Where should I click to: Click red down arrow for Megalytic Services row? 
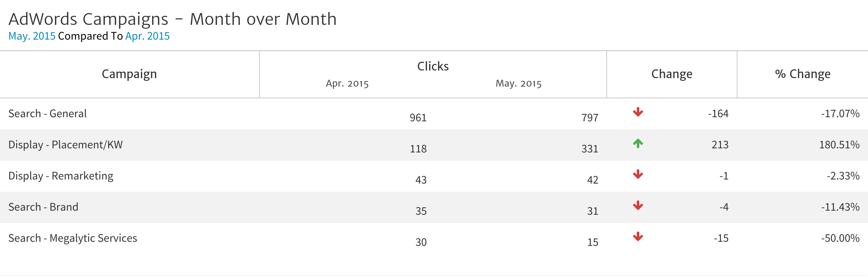638,237
